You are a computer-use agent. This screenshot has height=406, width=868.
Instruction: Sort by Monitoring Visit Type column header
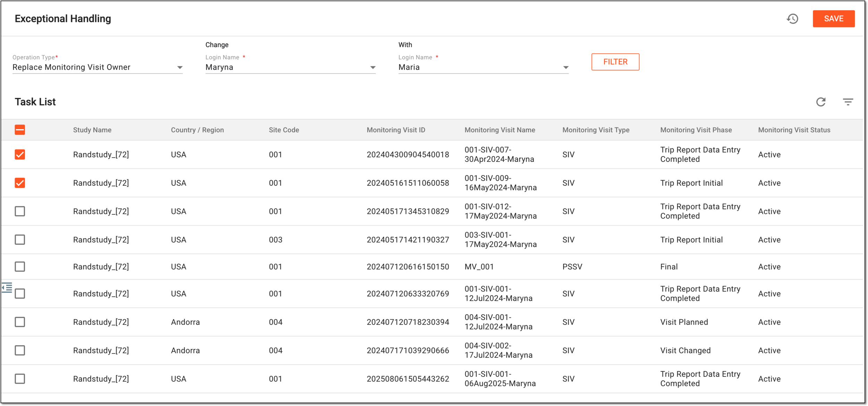coord(596,130)
